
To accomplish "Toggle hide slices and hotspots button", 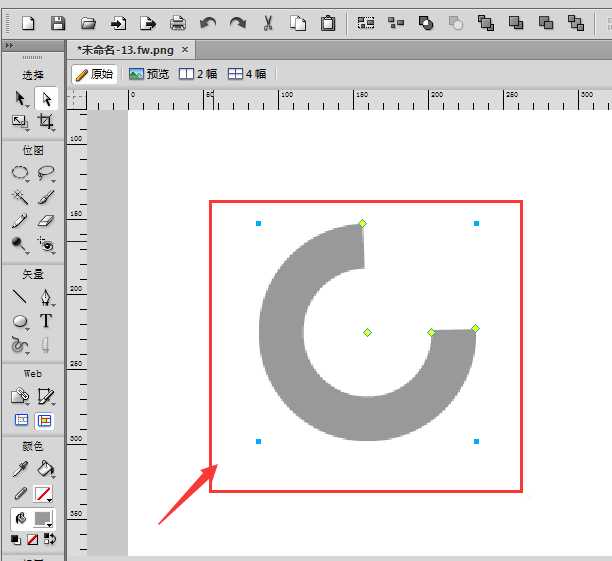I will [20, 421].
